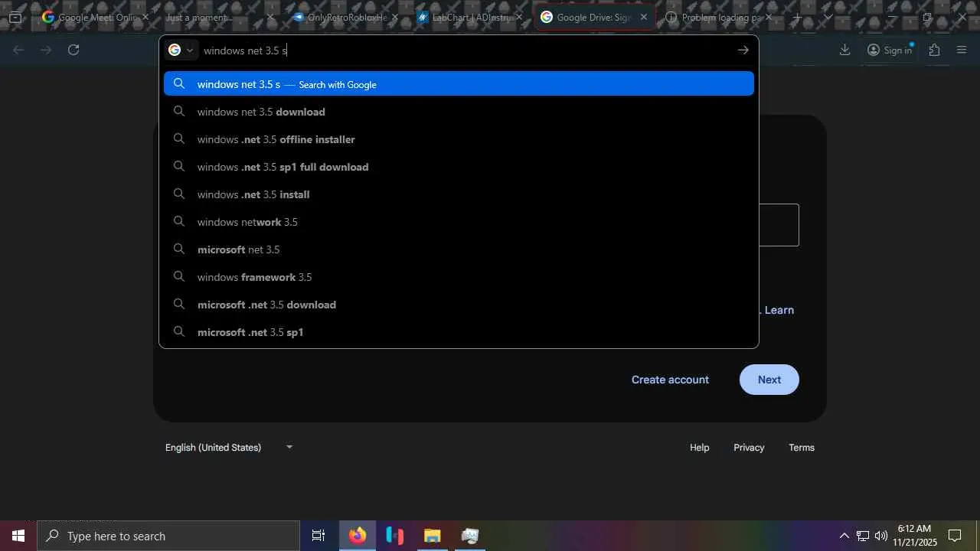Switch to the Google Meet tab
The width and height of the screenshot is (980, 551).
[x=93, y=17]
